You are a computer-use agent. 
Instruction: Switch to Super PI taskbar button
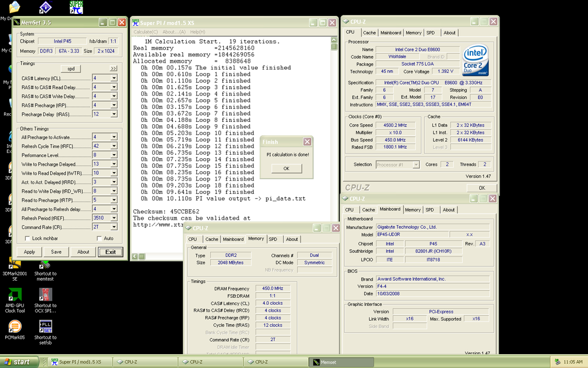point(80,362)
